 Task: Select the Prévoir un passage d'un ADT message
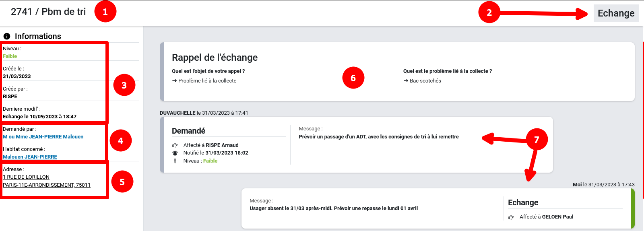[378, 137]
